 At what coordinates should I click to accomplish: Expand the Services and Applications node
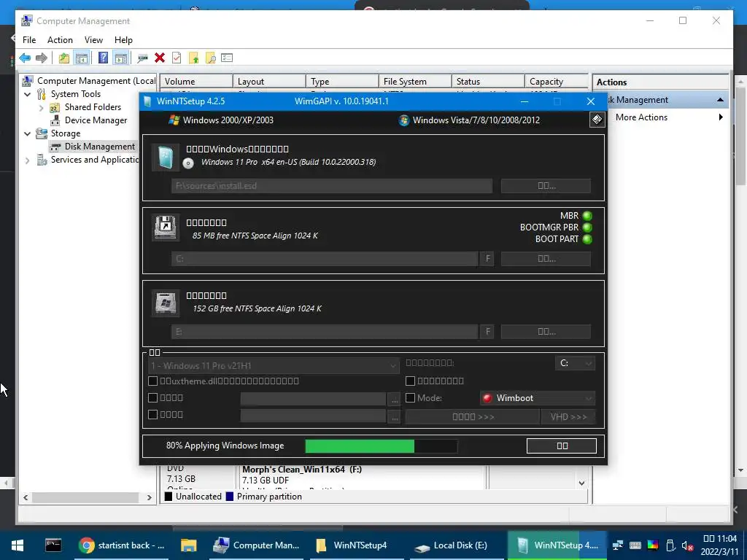tap(28, 160)
